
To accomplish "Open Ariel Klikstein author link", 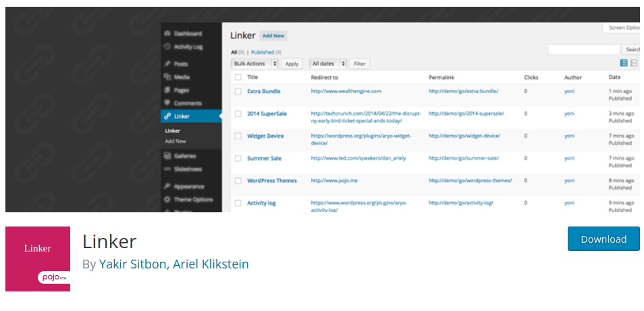I will pos(211,264).
